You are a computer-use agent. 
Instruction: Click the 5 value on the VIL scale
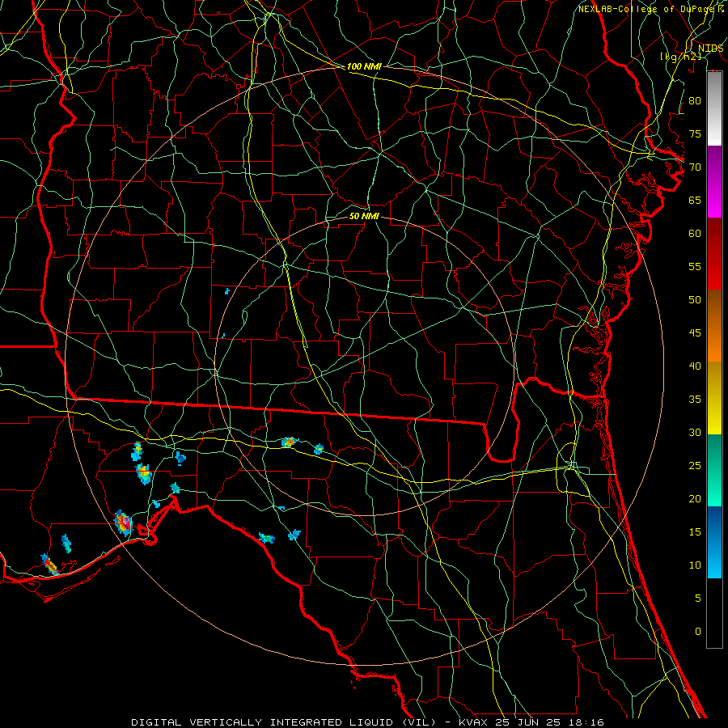pos(698,598)
